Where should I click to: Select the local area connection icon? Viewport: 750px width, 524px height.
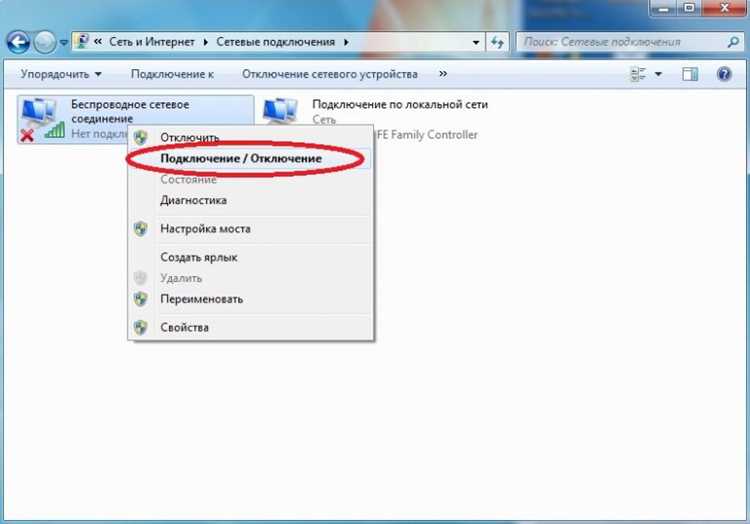tap(280, 111)
